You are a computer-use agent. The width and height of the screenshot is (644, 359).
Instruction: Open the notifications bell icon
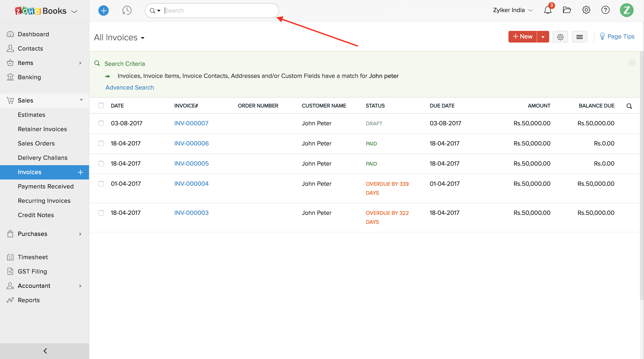click(547, 10)
